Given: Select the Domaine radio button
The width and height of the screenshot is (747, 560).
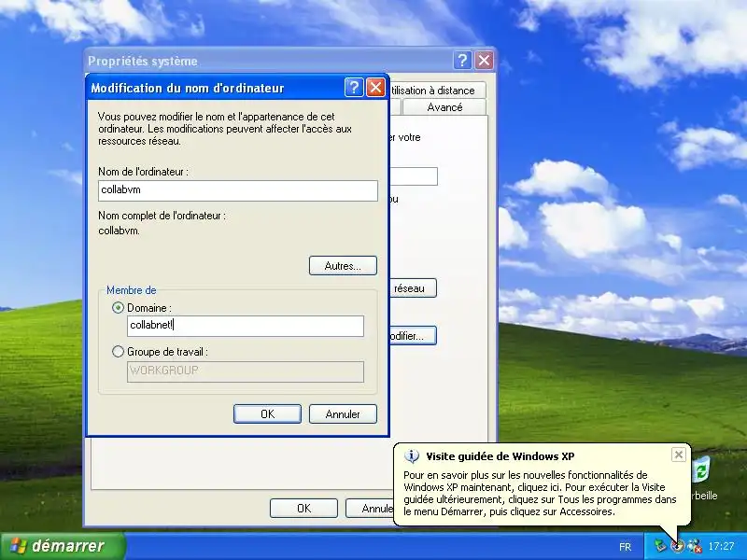Looking at the screenshot, I should [118, 308].
